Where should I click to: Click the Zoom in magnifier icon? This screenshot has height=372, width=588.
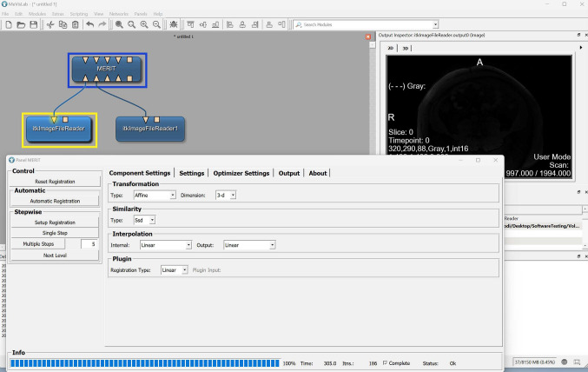[x=131, y=24]
